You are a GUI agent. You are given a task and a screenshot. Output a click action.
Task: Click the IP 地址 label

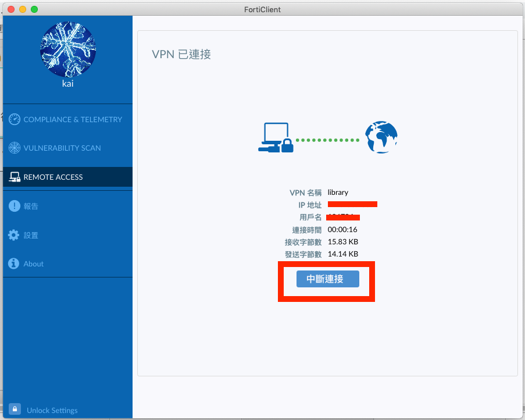(x=310, y=205)
